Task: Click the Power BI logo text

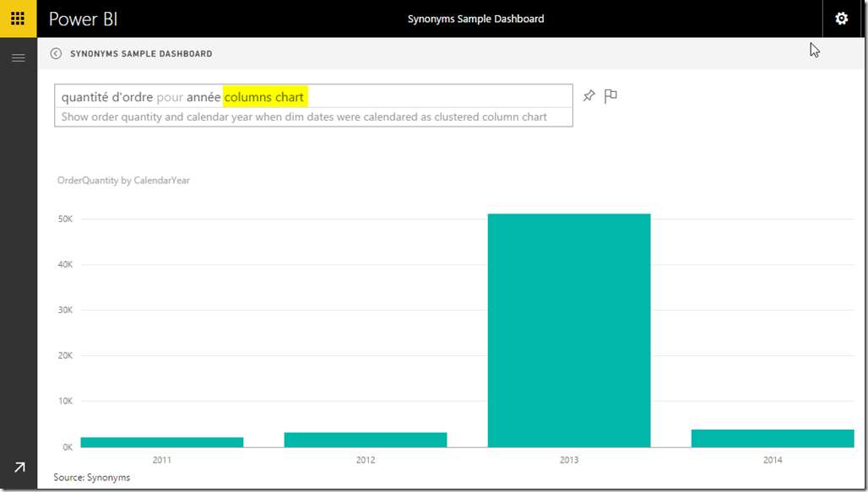Action: click(x=83, y=19)
